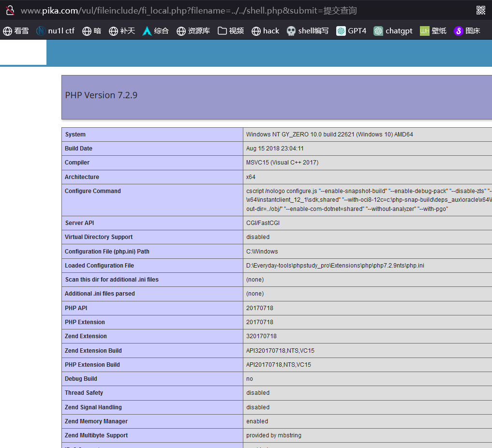Open the GPT4 bookmark

[x=352, y=31]
